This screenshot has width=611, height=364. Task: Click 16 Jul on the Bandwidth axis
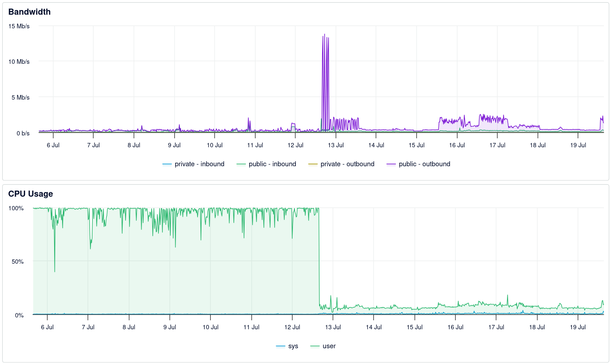click(x=457, y=145)
